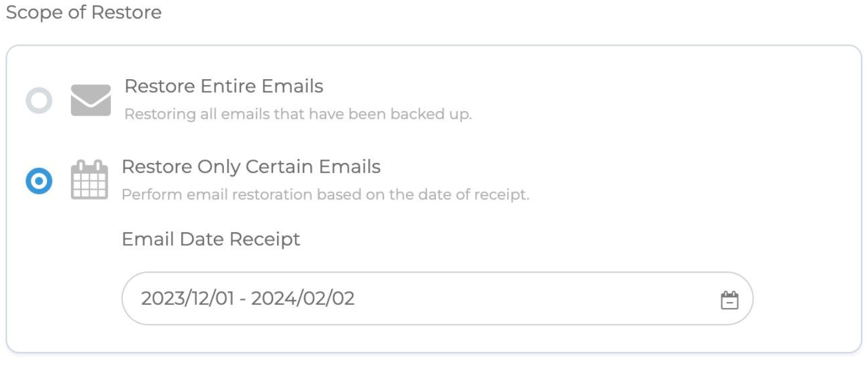
Task: Click the "Restore Entire Emails" option label
Action: 223,87
